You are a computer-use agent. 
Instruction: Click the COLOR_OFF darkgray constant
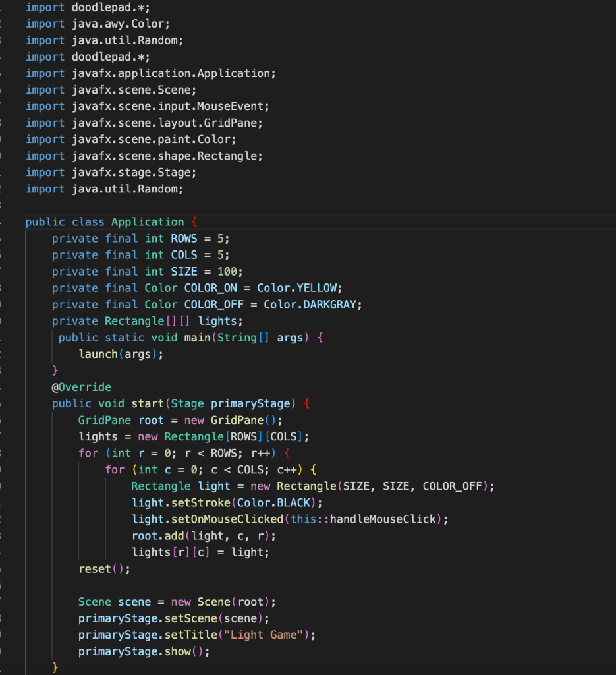pyautogui.click(x=212, y=305)
